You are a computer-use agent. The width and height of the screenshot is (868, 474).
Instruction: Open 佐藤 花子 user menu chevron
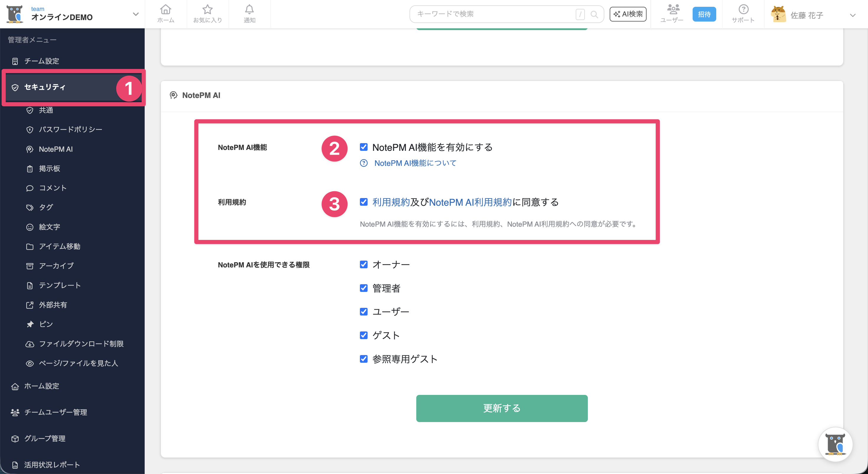tap(852, 15)
